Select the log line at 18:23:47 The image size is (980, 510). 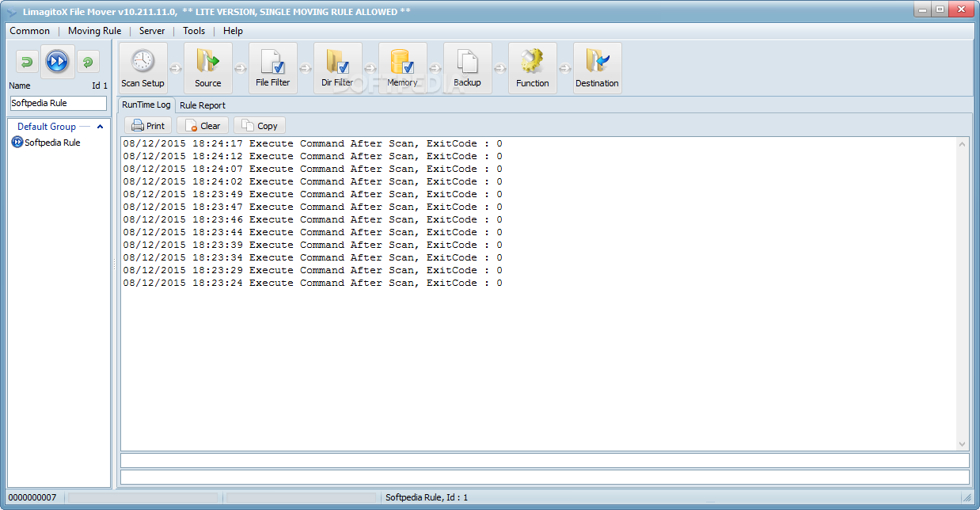313,207
